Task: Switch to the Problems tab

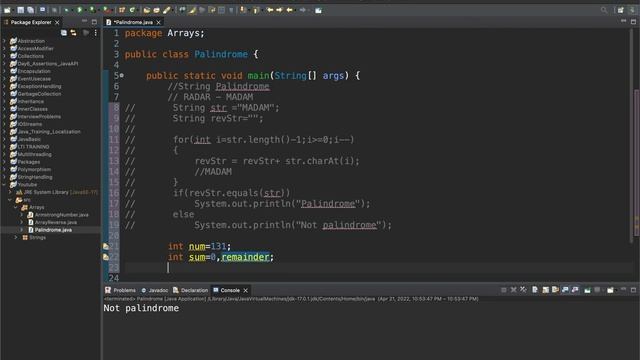Action: [x=120, y=290]
